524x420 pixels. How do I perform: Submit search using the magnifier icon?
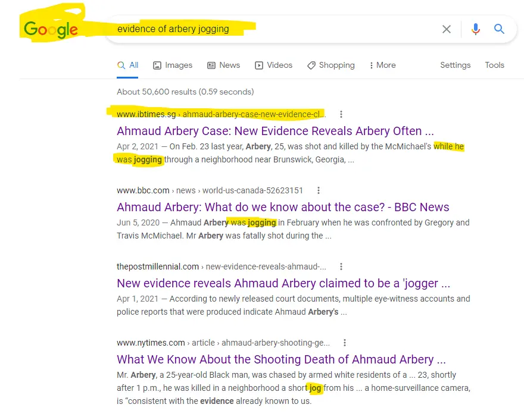click(x=499, y=29)
